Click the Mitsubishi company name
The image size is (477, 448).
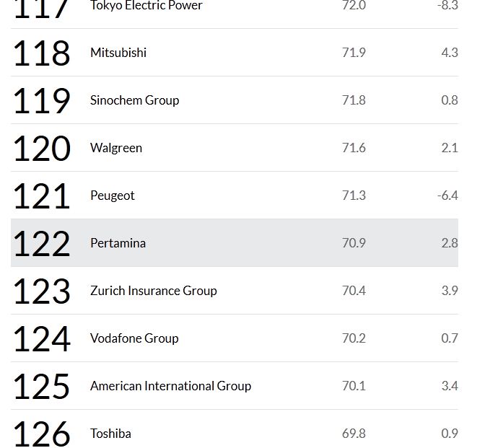118,53
